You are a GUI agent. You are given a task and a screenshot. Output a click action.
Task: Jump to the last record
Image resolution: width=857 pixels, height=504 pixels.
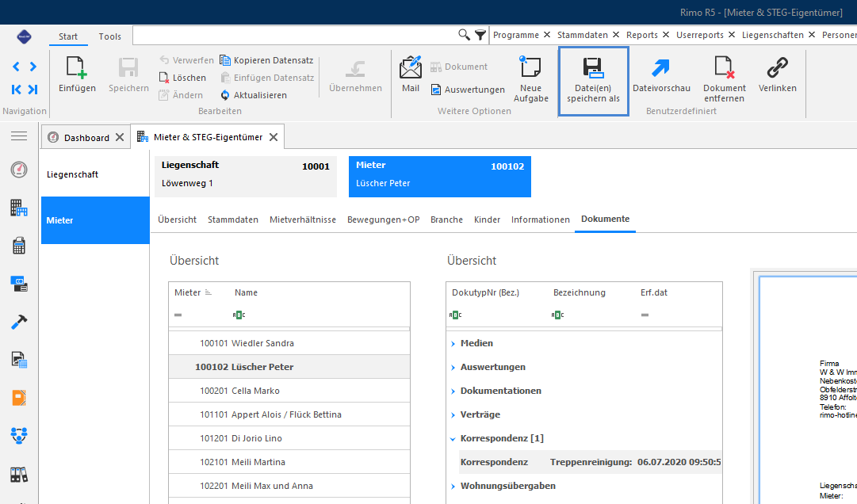click(x=33, y=90)
